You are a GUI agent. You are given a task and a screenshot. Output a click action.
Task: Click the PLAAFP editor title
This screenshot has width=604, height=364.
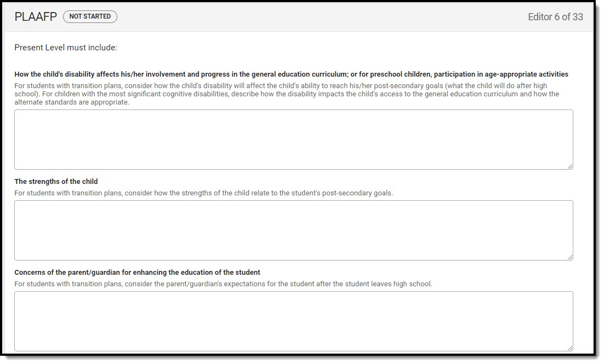pyautogui.click(x=36, y=16)
